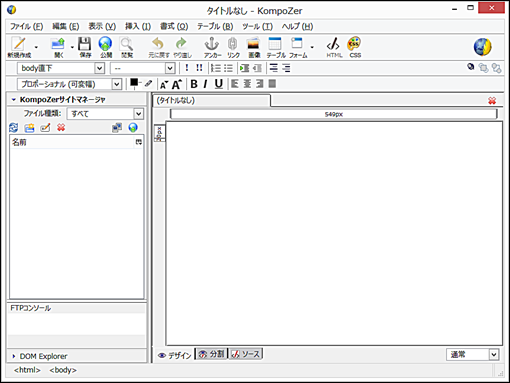Select the <body> tag in status bar
This screenshot has height=383, width=510.
(x=63, y=370)
